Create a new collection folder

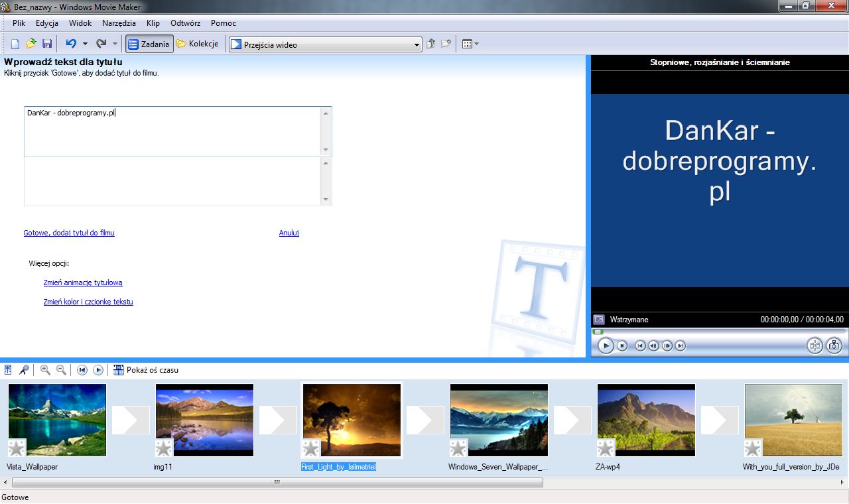click(446, 44)
